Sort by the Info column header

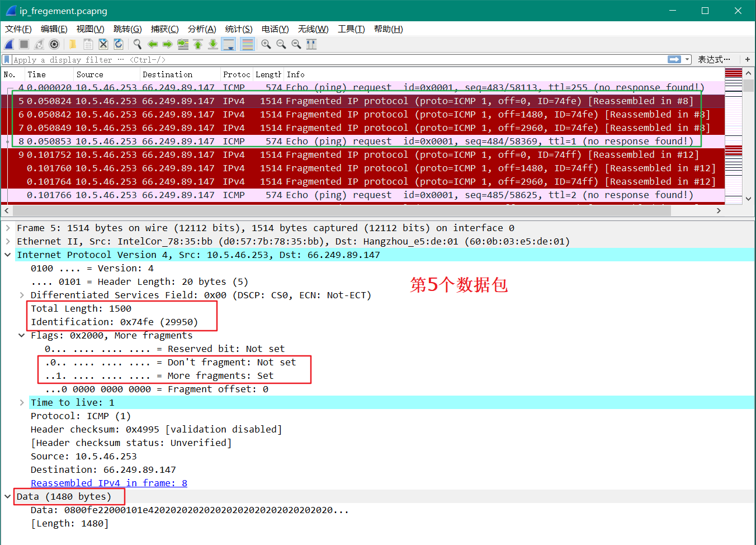tap(504, 74)
